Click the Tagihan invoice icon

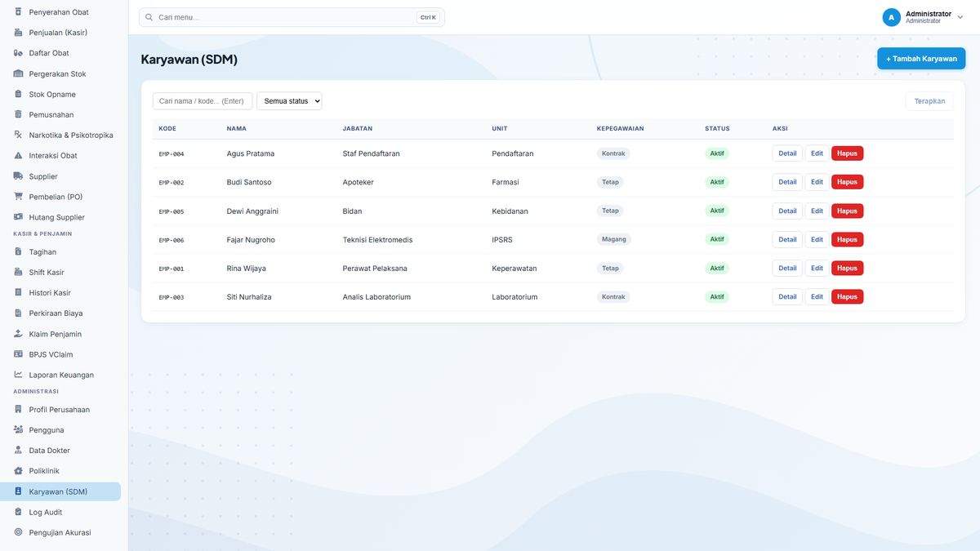(18, 252)
